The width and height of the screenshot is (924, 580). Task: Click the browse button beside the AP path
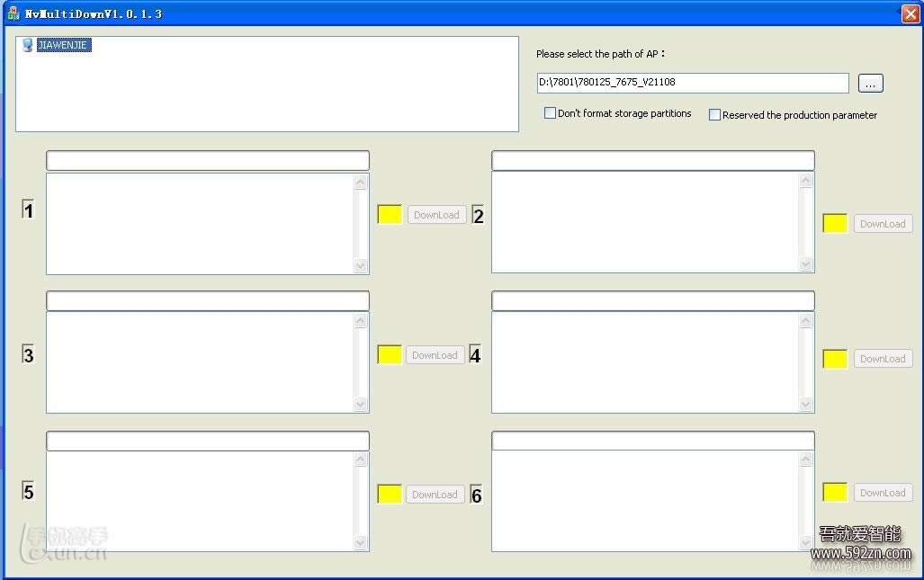tap(870, 83)
